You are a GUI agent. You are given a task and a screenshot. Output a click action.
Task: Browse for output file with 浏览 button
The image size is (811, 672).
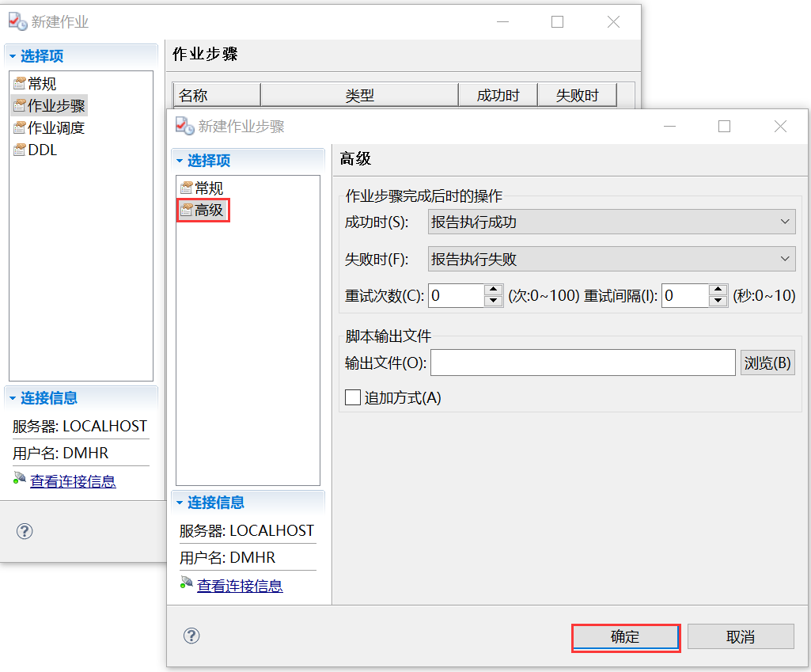click(767, 363)
